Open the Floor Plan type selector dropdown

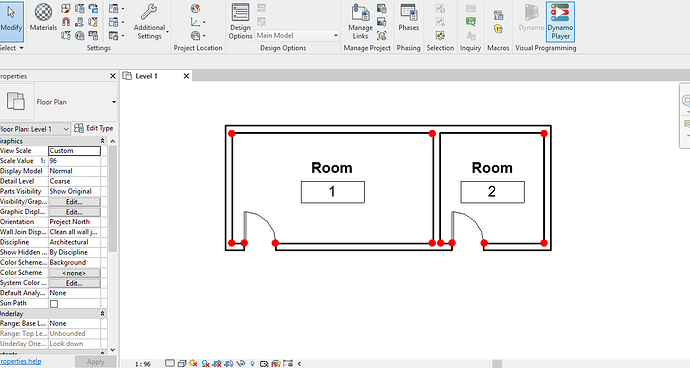click(114, 102)
